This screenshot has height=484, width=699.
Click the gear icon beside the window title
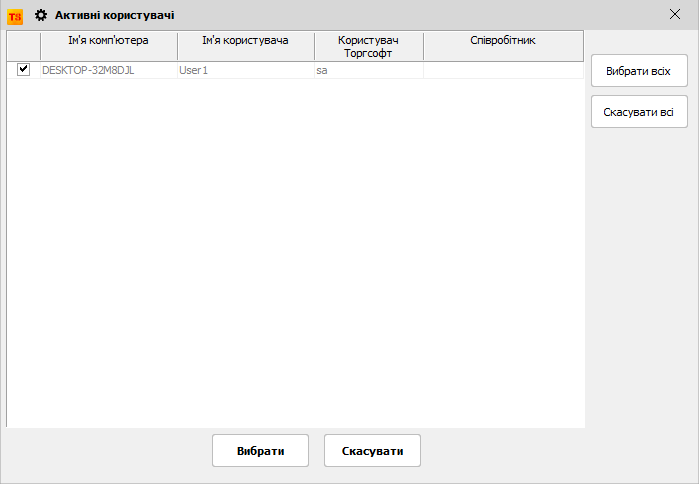click(41, 15)
